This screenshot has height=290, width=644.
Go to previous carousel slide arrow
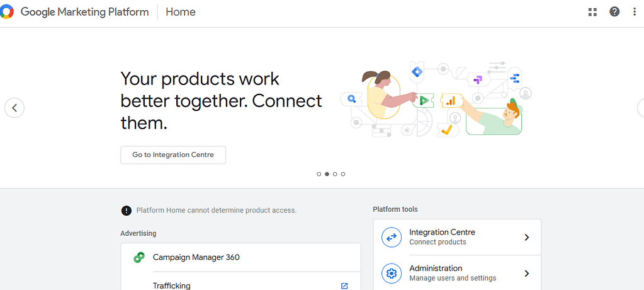(x=14, y=108)
